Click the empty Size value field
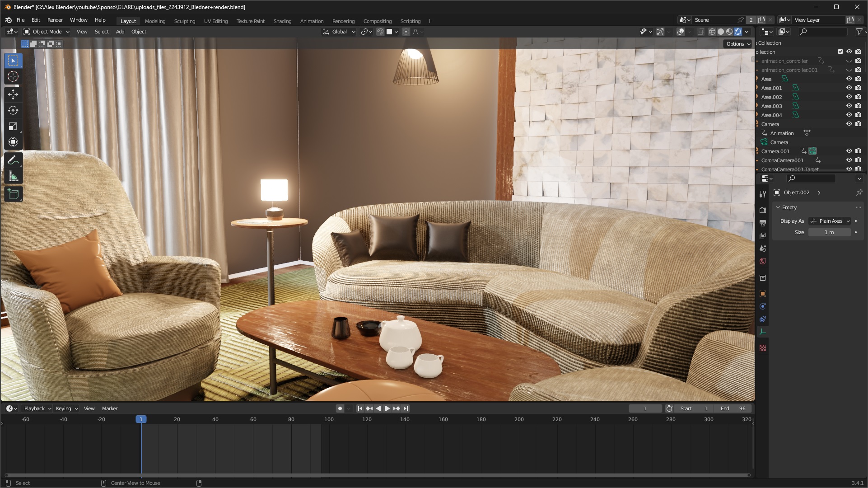 point(829,232)
